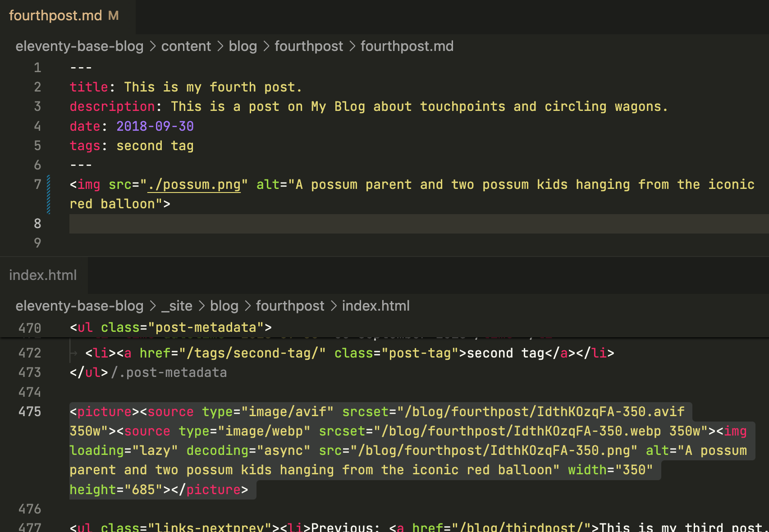
Task: Click line number 475 in the gutter
Action: (x=30, y=412)
